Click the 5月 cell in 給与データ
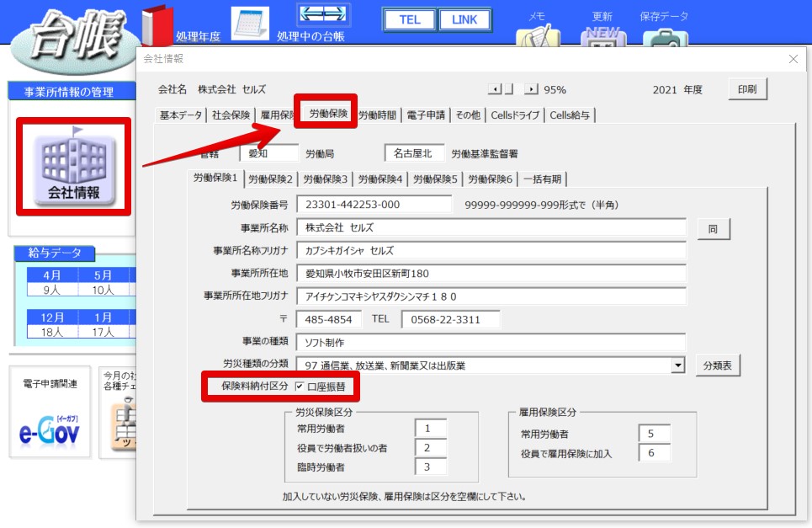This screenshot has height=528, width=812. (x=103, y=275)
